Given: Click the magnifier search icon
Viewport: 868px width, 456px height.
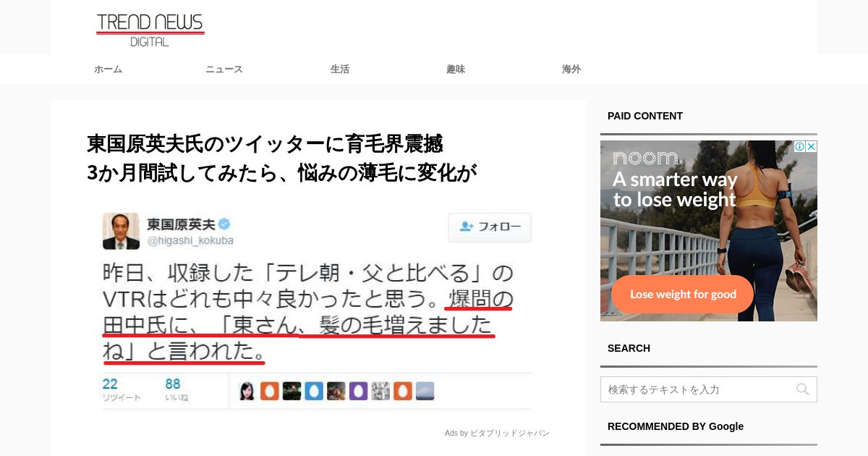Looking at the screenshot, I should tap(802, 389).
